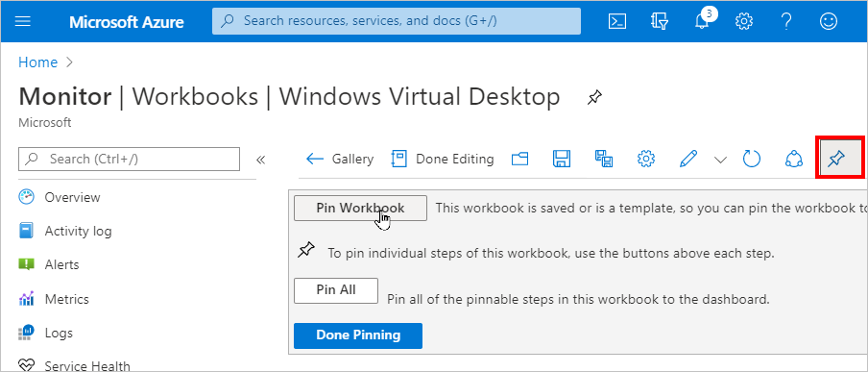
Task: Open the help question mark icon
Action: point(786,21)
